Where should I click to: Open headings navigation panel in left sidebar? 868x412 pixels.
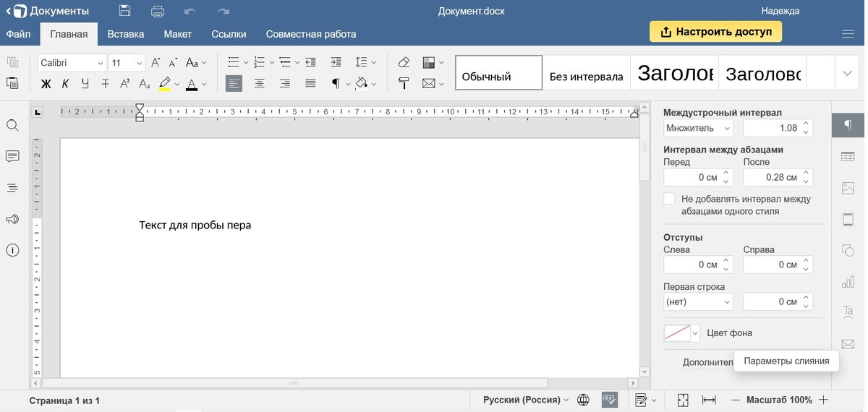12,188
